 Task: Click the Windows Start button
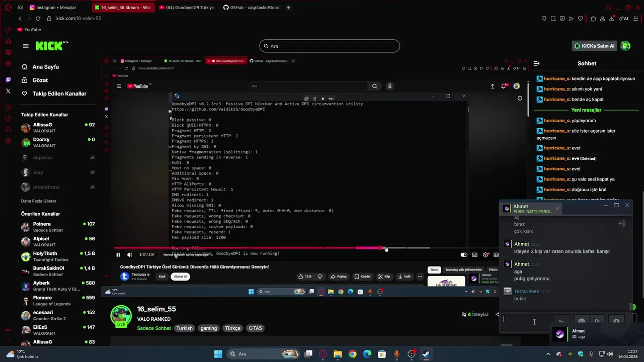pyautogui.click(x=218, y=354)
